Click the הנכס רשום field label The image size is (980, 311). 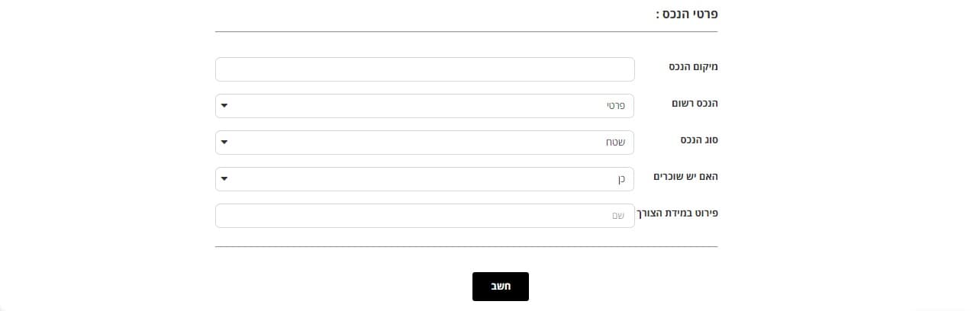click(690, 104)
